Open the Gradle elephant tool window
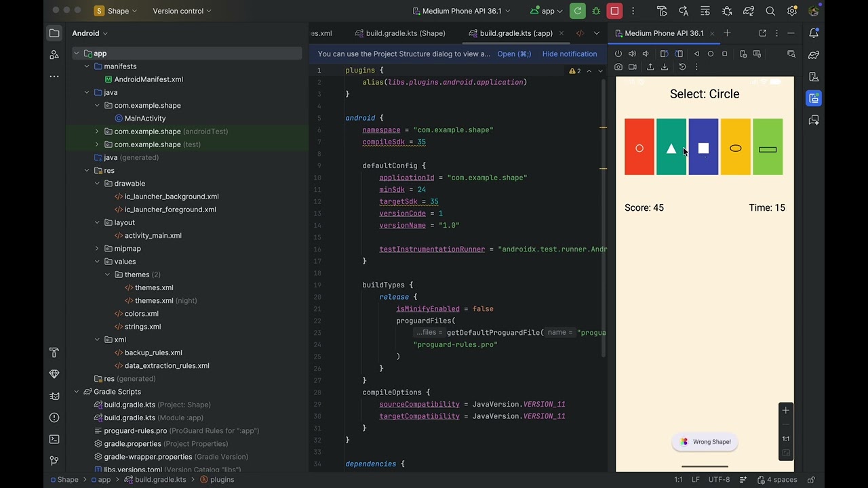The image size is (868, 488). 814,55
